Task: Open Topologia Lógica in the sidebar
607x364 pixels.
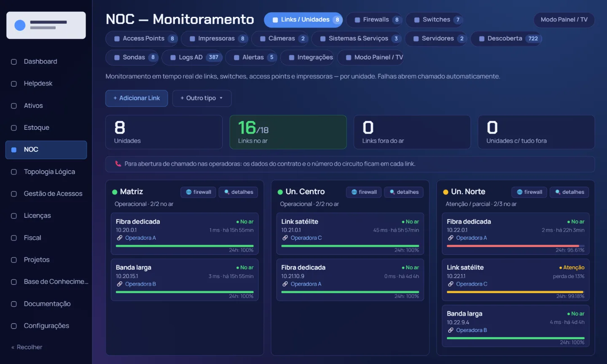Action: tap(46, 172)
